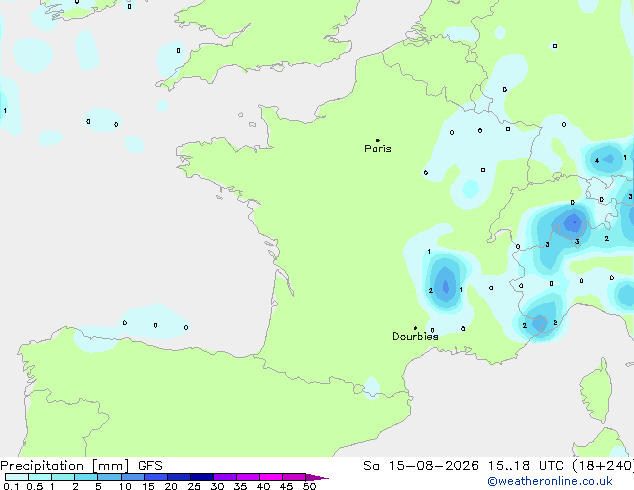
Task: Click the 15..18 UTC time range text
Action: 526,466
